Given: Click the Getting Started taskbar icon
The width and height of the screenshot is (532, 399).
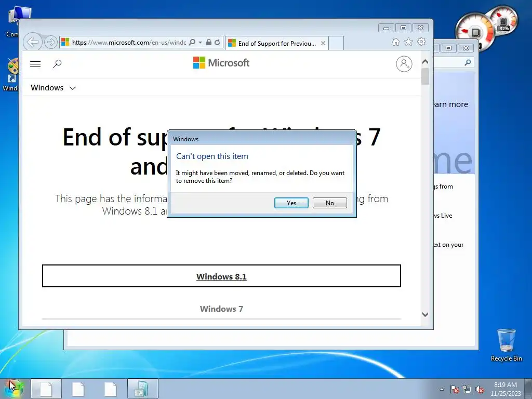Looking at the screenshot, I should 142,389.
